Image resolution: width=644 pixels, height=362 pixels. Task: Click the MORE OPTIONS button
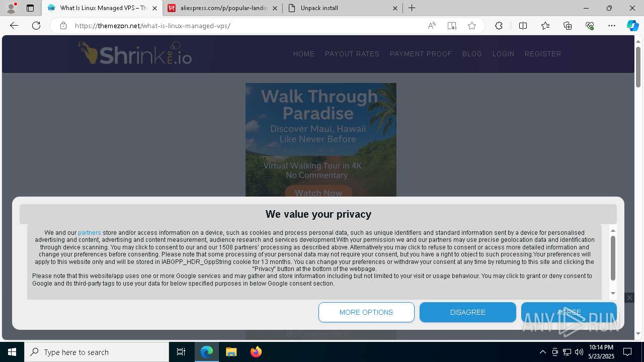[x=366, y=312]
